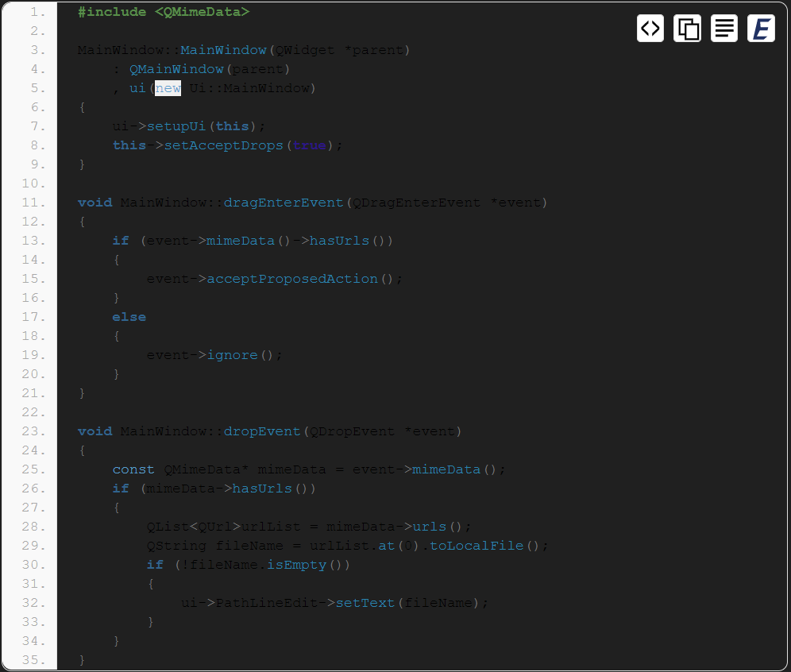791x672 pixels.
Task: Click the highlighted 'new' keyword
Action: click(168, 88)
